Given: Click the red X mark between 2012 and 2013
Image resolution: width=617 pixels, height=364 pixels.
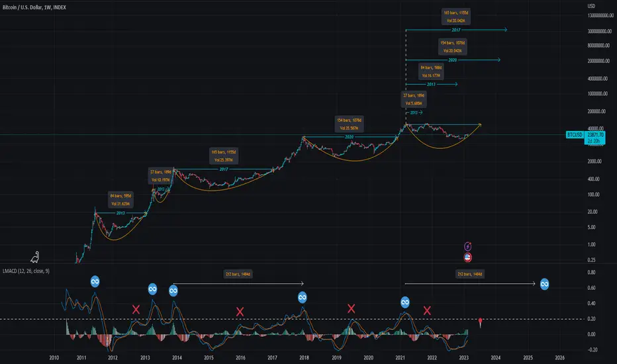Looking at the screenshot, I should pyautogui.click(x=136, y=309).
